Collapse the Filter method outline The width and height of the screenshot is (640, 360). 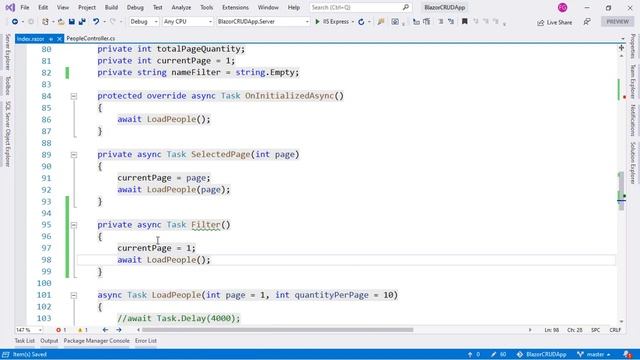click(x=74, y=225)
